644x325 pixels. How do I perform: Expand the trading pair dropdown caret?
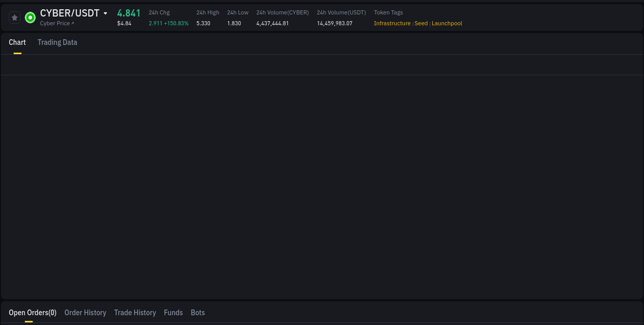point(106,13)
